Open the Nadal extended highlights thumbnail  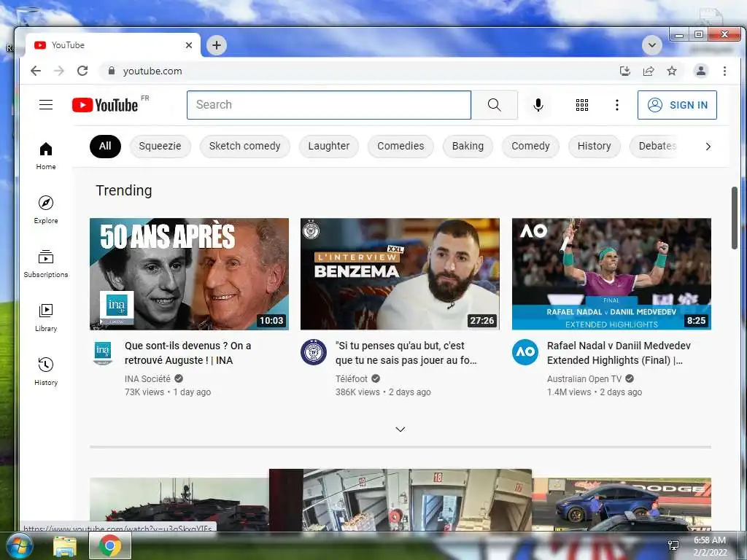(612, 274)
